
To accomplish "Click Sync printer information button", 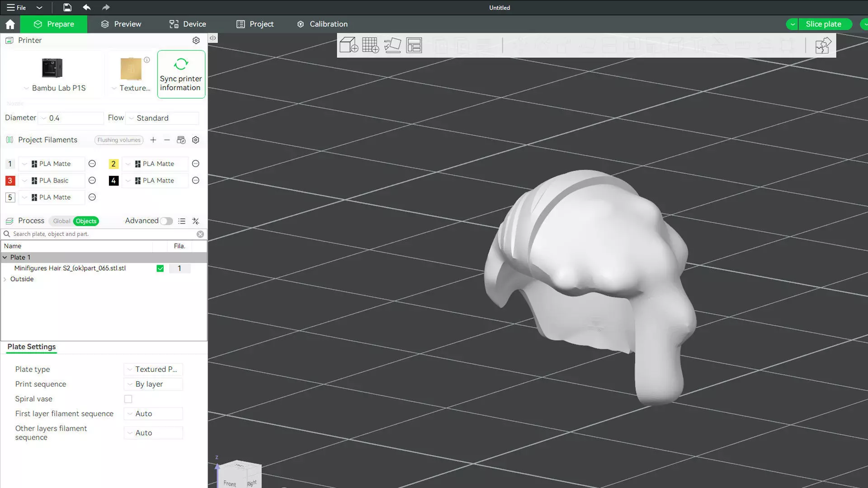I will [x=181, y=74].
